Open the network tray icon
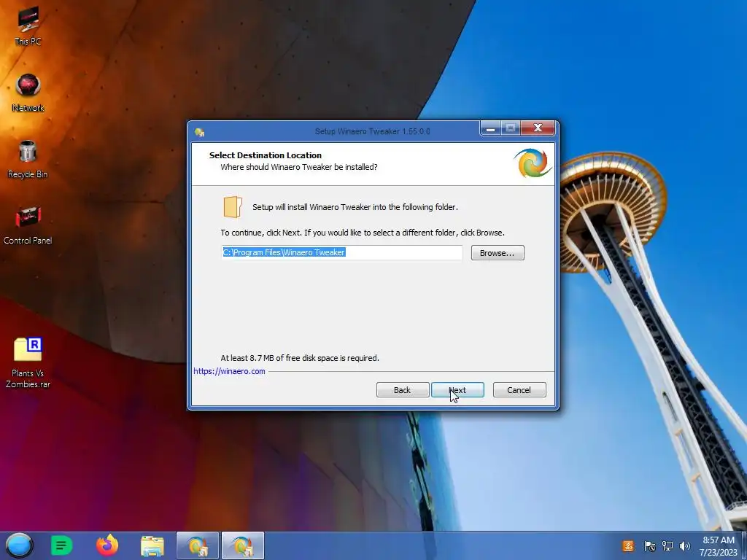Screen dimensions: 747x560 point(667,546)
